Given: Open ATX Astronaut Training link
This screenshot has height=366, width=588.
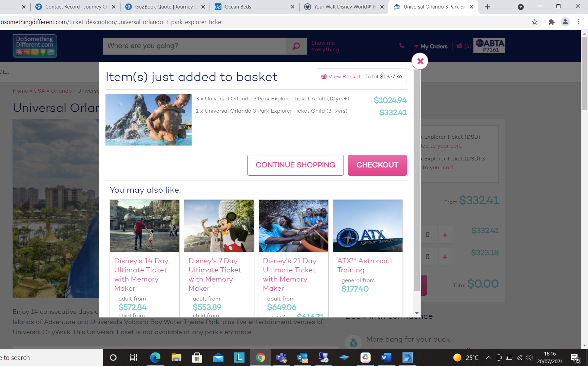Looking at the screenshot, I should coord(365,265).
